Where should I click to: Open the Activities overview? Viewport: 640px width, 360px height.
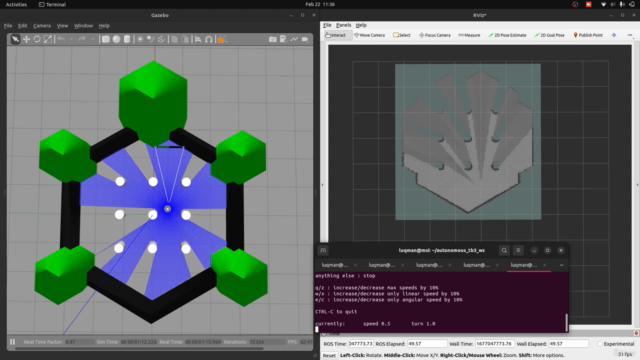[16, 4]
